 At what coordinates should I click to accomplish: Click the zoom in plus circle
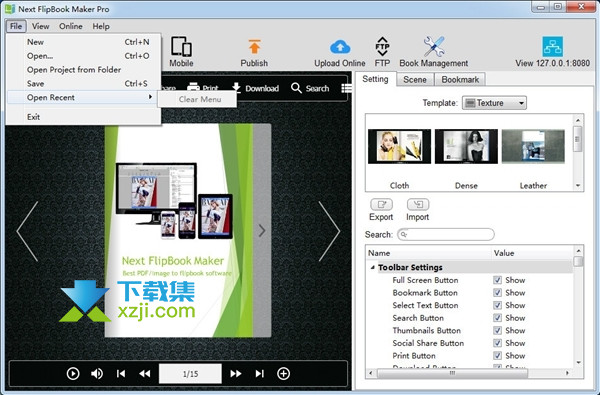pyautogui.click(x=284, y=374)
